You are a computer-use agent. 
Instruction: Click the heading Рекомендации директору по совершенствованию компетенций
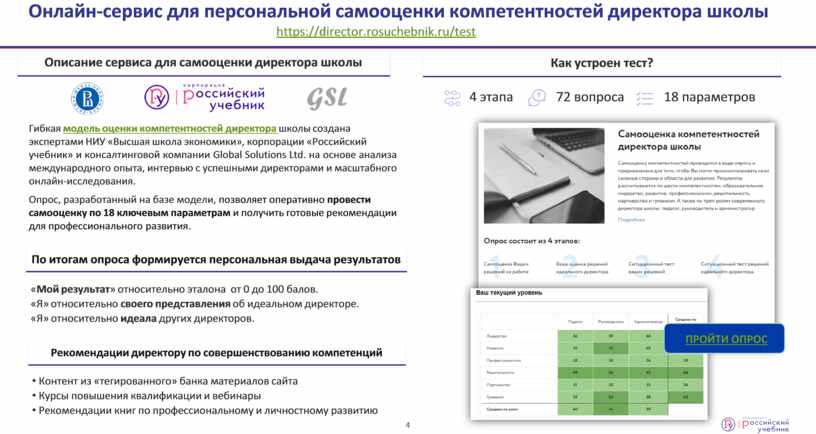[x=216, y=353]
